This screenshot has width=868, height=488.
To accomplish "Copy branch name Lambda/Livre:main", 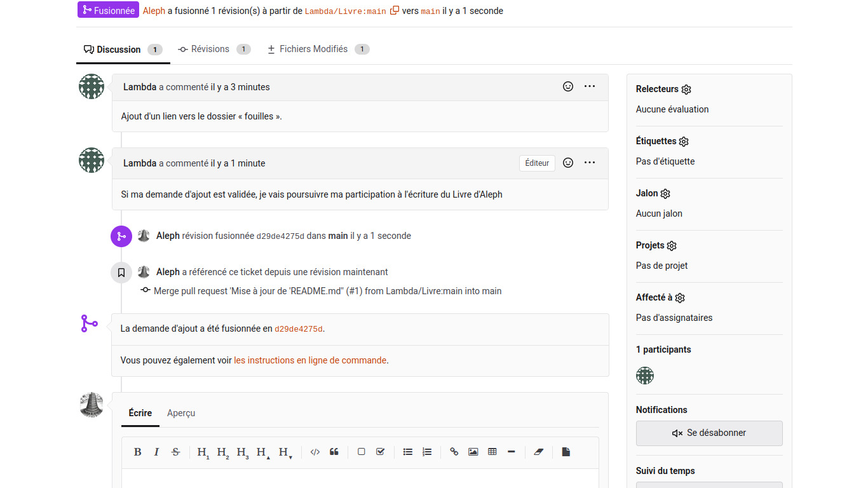I will (x=395, y=11).
